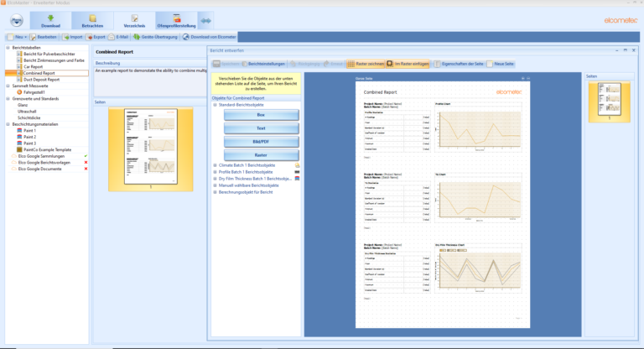Click the Raster object button
Viewport: 644px width, 349px height.
click(261, 155)
